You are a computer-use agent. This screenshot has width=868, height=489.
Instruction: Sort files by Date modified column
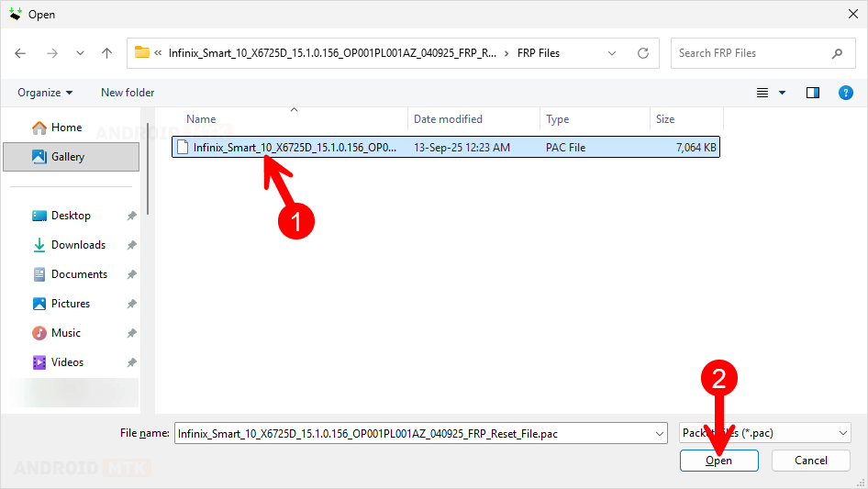click(x=448, y=119)
